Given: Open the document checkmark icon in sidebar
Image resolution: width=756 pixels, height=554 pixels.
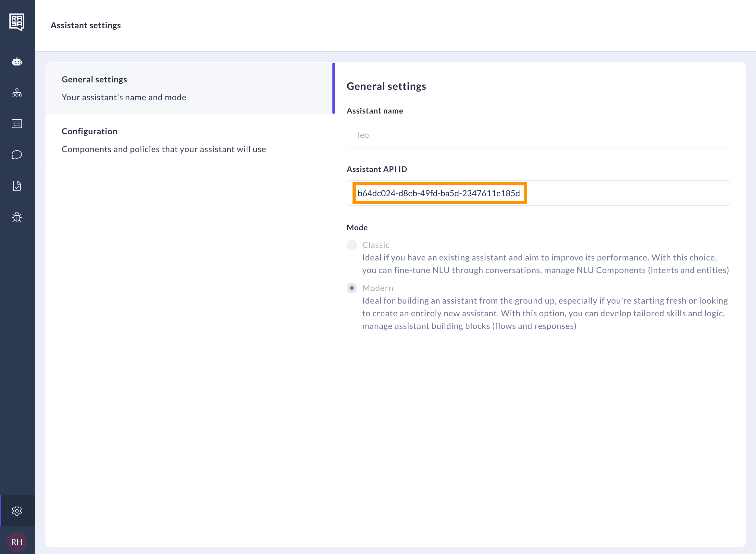Looking at the screenshot, I should pos(17,186).
